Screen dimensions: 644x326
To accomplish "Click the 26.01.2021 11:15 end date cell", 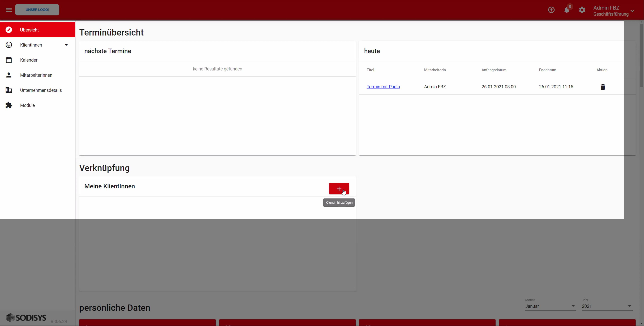I will point(556,87).
